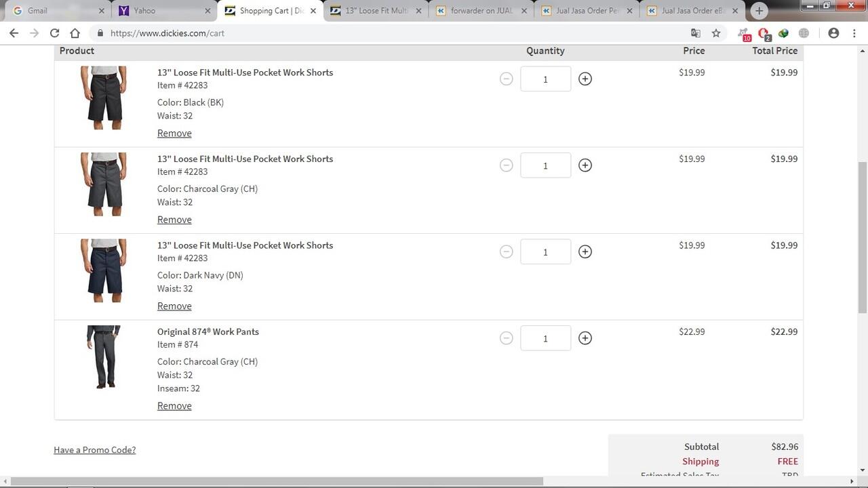Click Black shorts product thumbnail
This screenshot has width=868, height=488.
[104, 98]
